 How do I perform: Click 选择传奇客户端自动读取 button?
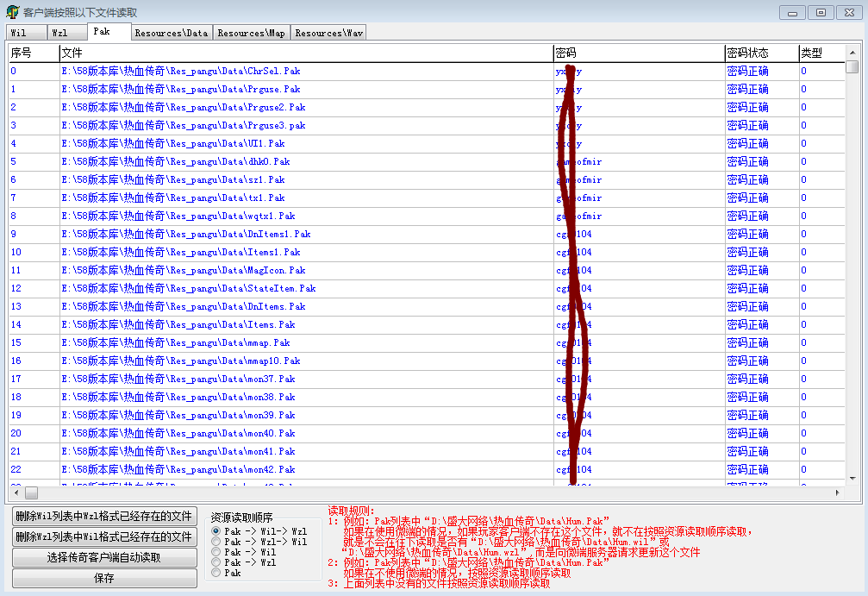click(104, 558)
